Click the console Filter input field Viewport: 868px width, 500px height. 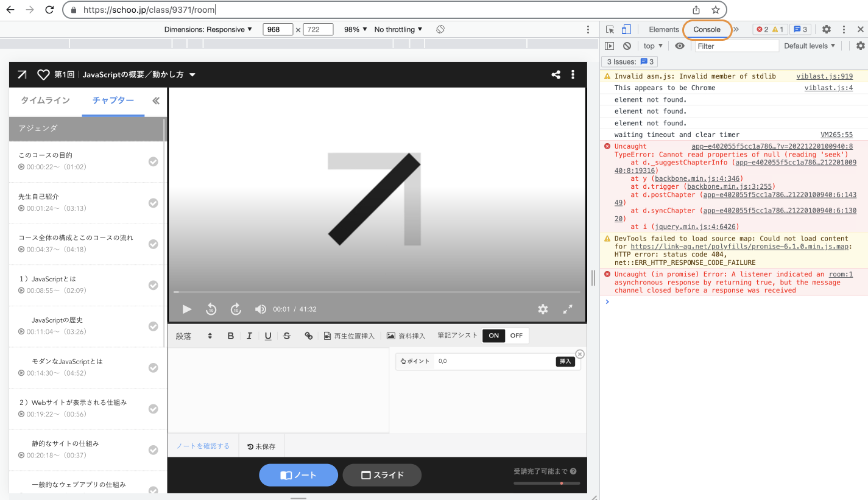click(736, 46)
